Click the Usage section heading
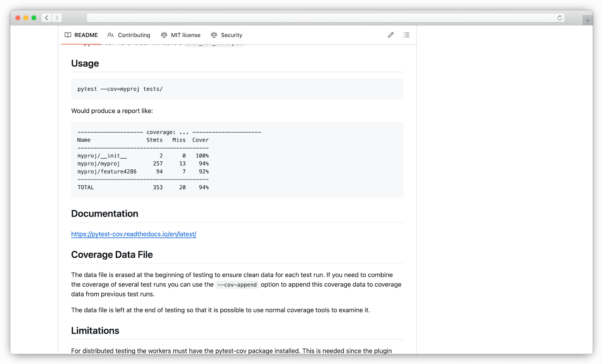This screenshot has width=603, height=364. click(84, 63)
